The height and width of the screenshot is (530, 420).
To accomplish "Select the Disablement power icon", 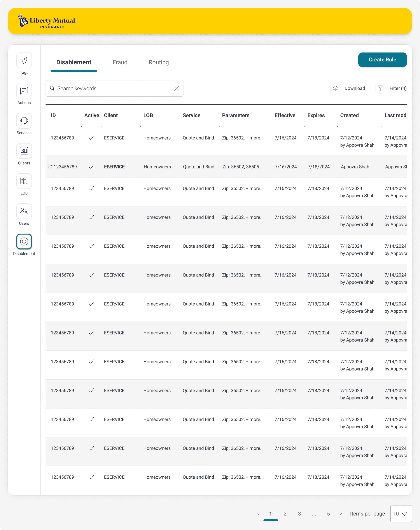I will (x=24, y=242).
